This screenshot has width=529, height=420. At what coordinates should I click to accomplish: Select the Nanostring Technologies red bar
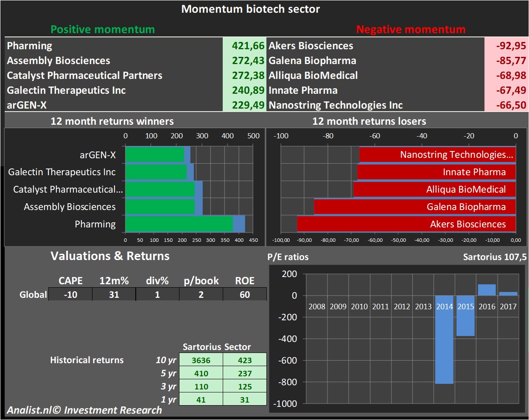coord(437,155)
